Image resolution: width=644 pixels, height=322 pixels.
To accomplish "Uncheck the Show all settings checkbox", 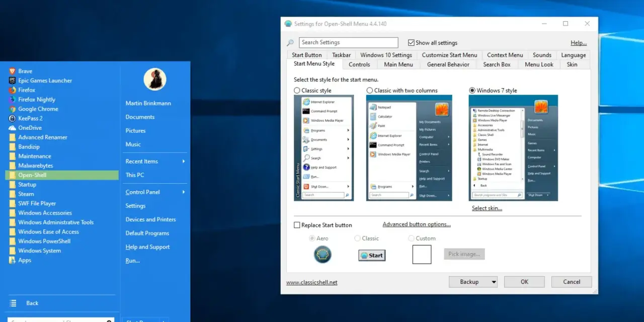I will pos(411,43).
